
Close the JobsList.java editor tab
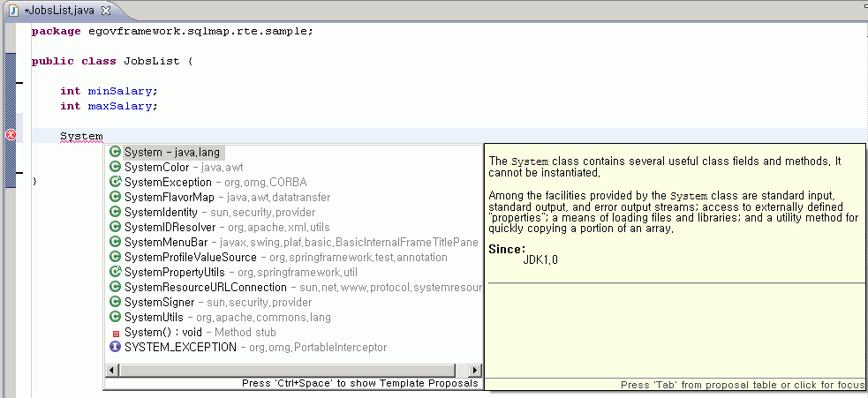tap(106, 10)
